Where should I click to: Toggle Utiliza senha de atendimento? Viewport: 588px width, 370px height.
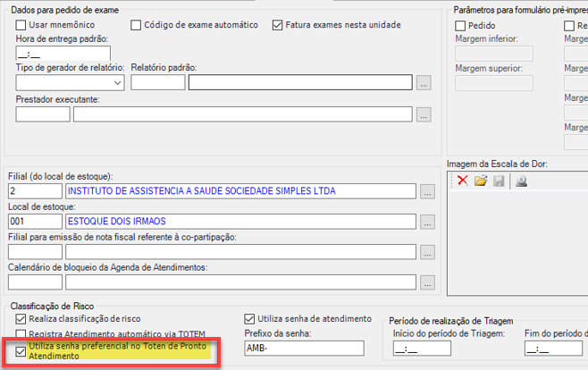click(x=249, y=319)
